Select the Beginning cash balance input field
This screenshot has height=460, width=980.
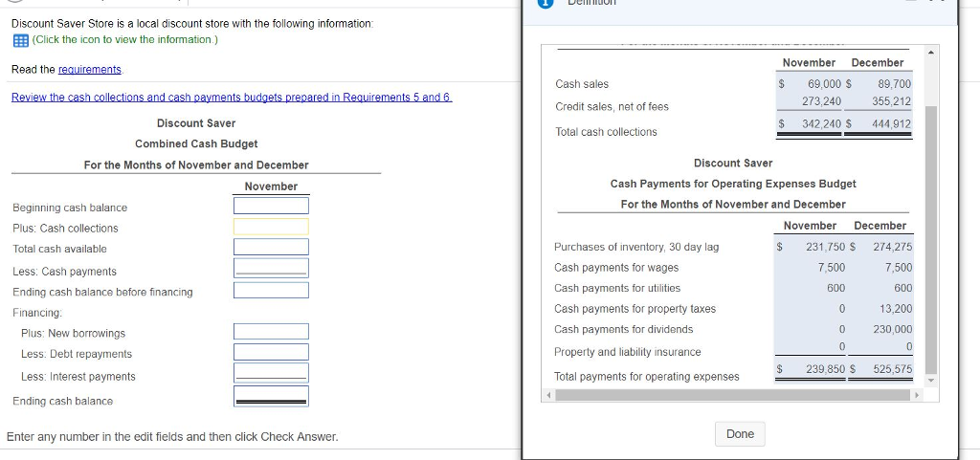(x=271, y=206)
